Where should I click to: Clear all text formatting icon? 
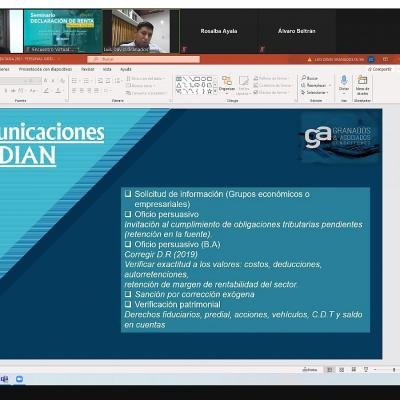(62, 81)
